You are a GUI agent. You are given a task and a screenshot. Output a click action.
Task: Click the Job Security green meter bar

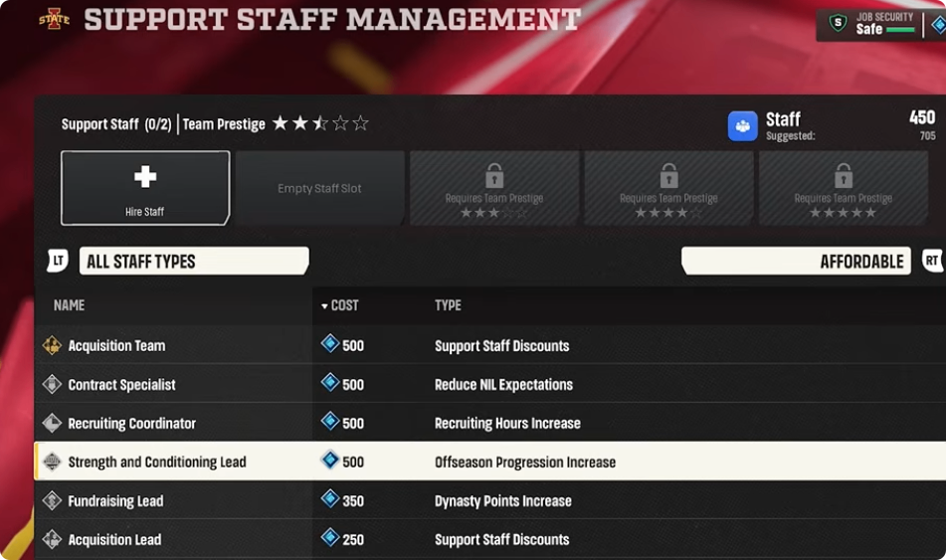(x=901, y=30)
